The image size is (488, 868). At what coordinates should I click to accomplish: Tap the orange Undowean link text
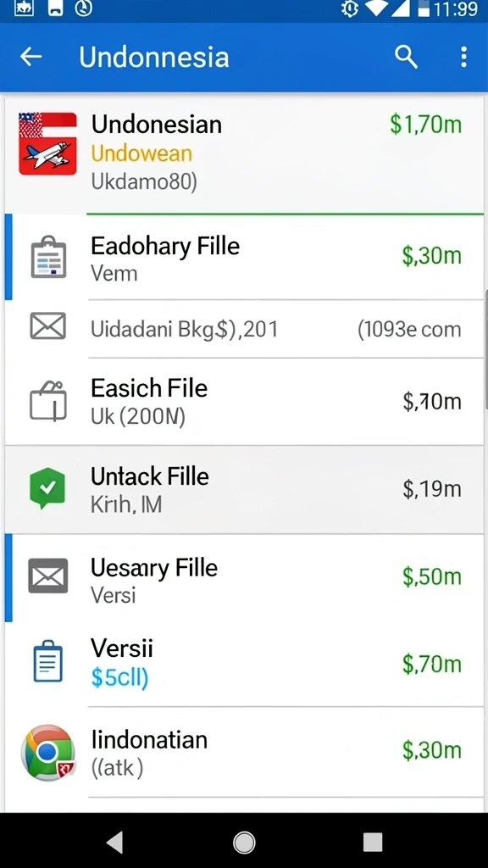141,153
